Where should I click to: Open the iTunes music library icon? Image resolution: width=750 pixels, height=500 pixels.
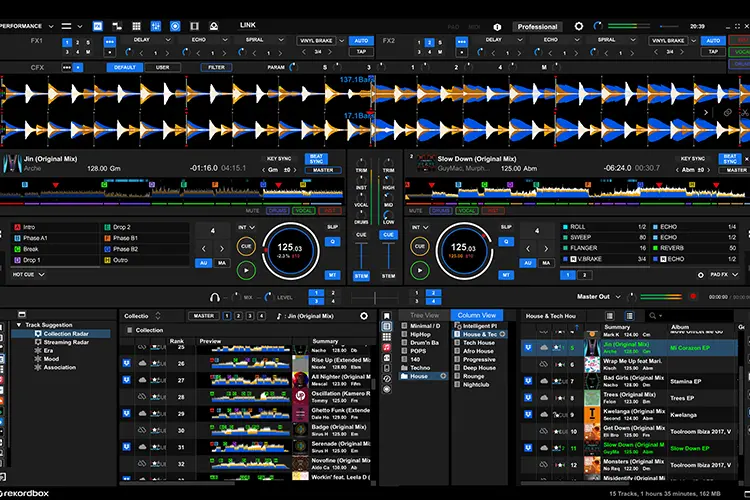pos(386,347)
